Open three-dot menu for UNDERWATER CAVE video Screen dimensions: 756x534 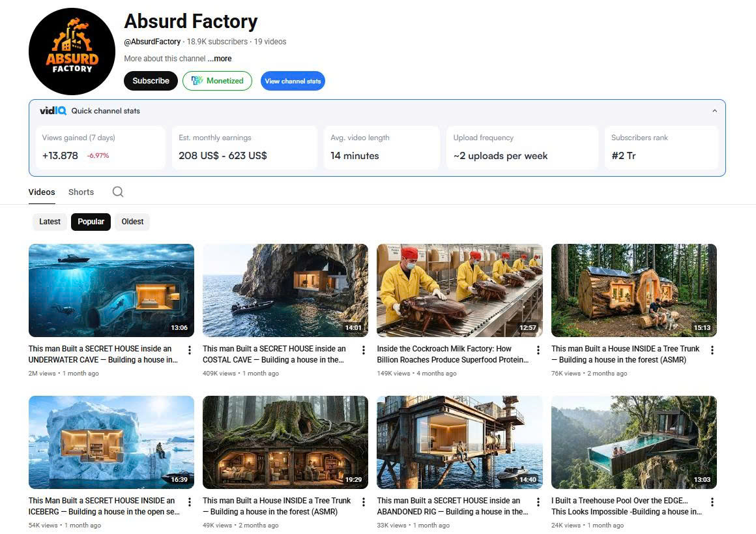pos(190,350)
